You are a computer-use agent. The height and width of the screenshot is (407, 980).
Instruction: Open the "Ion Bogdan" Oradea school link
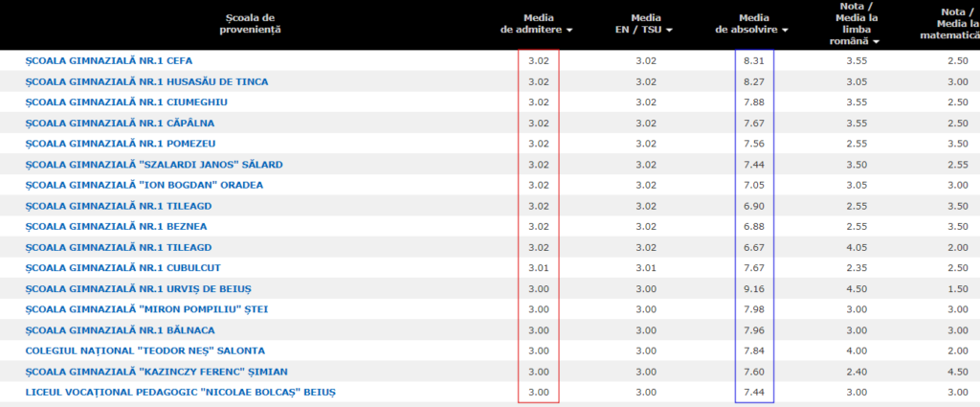(144, 185)
